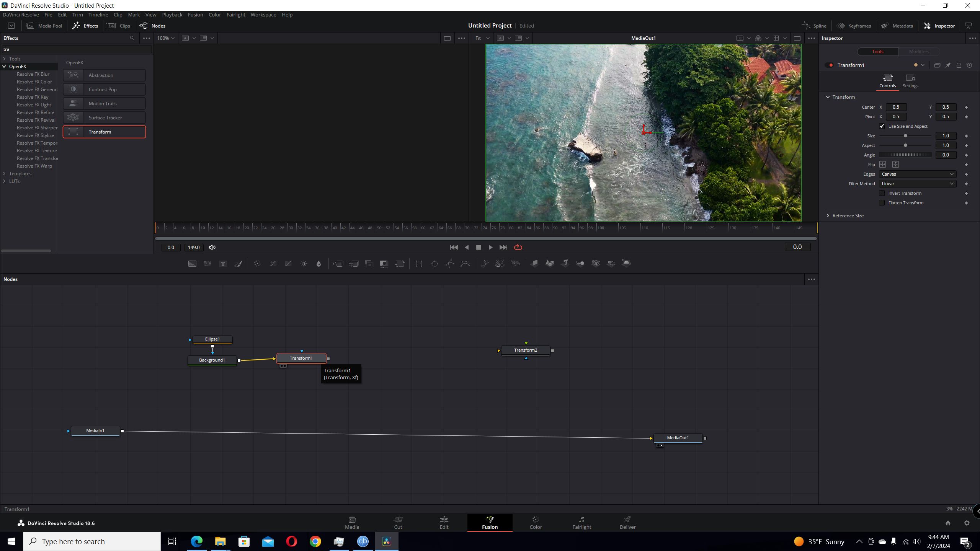
Task: Click the vertical Flip button
Action: pyautogui.click(x=895, y=165)
